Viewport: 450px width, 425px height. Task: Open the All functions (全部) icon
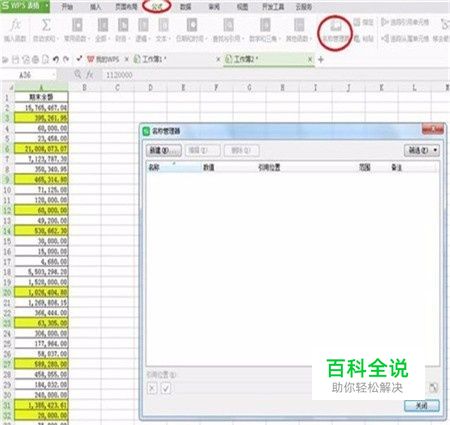[103, 25]
